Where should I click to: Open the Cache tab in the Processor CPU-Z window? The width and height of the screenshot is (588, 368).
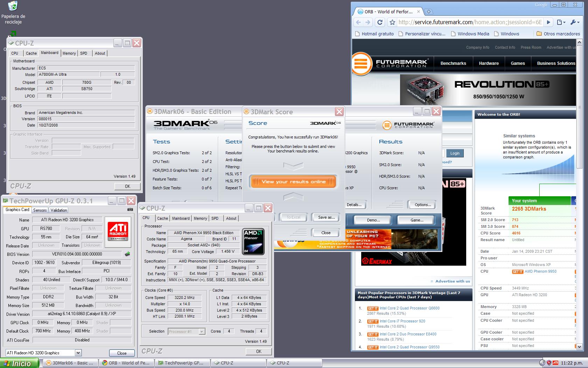click(162, 218)
